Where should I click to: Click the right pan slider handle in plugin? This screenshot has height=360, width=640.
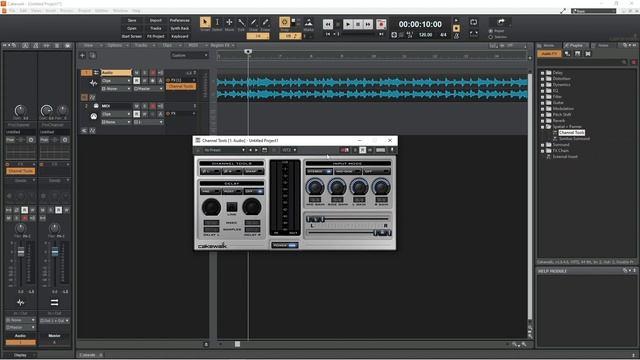click(382, 233)
